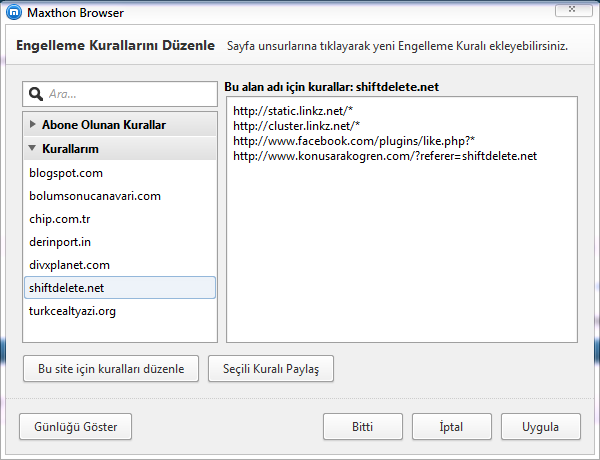The width and height of the screenshot is (600, 460).
Task: Open the log with Günlüğü Göster
Action: point(75,427)
